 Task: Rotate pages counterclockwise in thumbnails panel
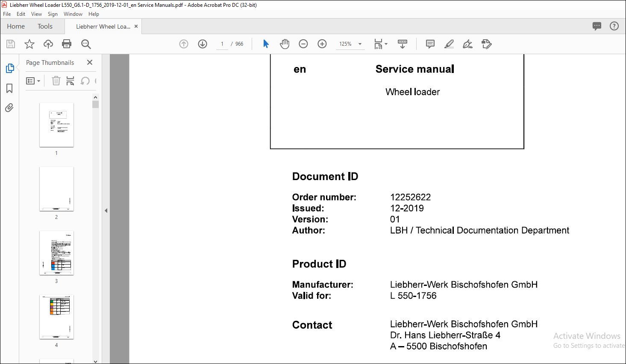pyautogui.click(x=85, y=81)
